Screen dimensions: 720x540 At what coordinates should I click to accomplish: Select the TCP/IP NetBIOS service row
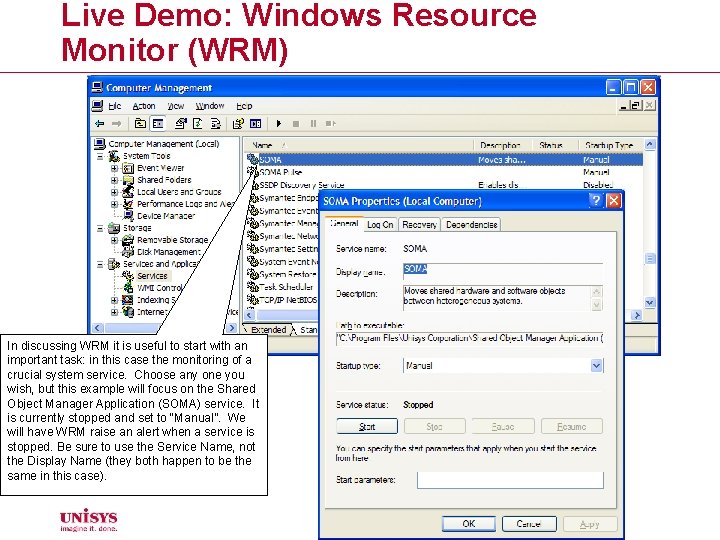click(x=282, y=299)
